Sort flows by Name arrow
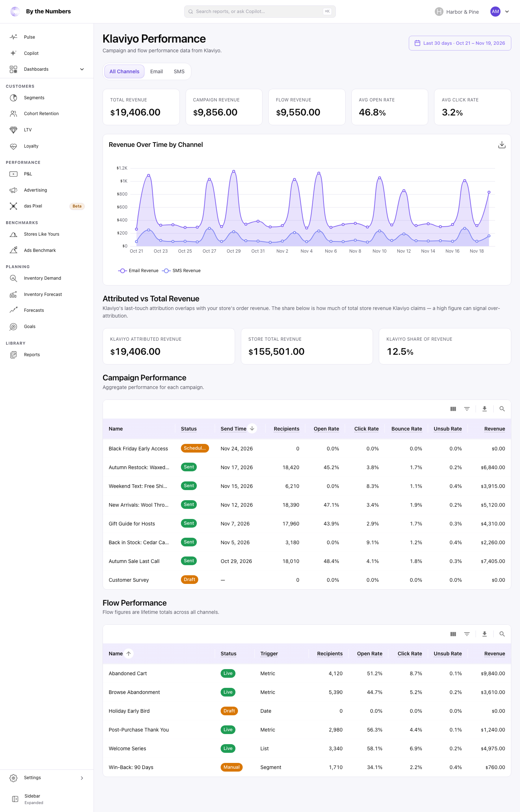 pyautogui.click(x=129, y=654)
